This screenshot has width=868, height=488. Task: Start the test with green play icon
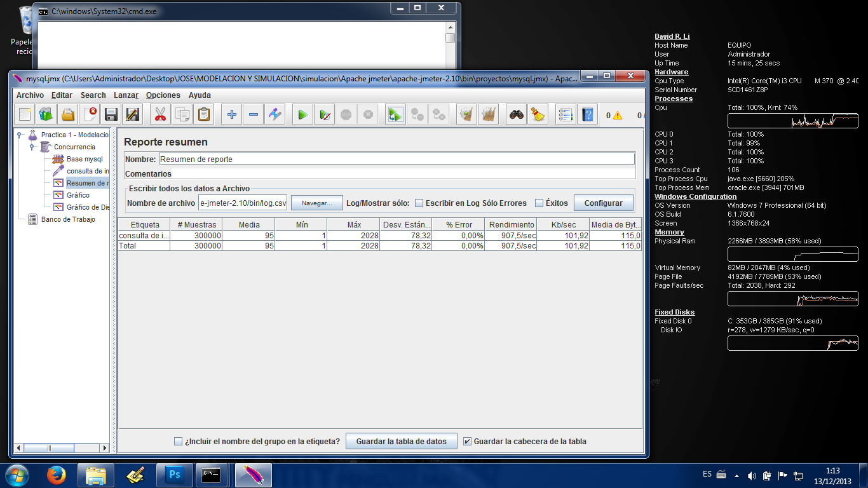coord(303,115)
